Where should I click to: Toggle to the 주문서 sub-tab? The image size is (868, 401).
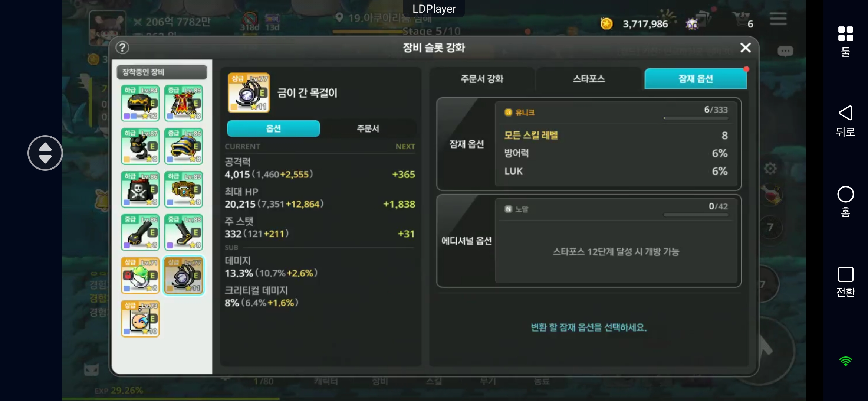(x=368, y=128)
